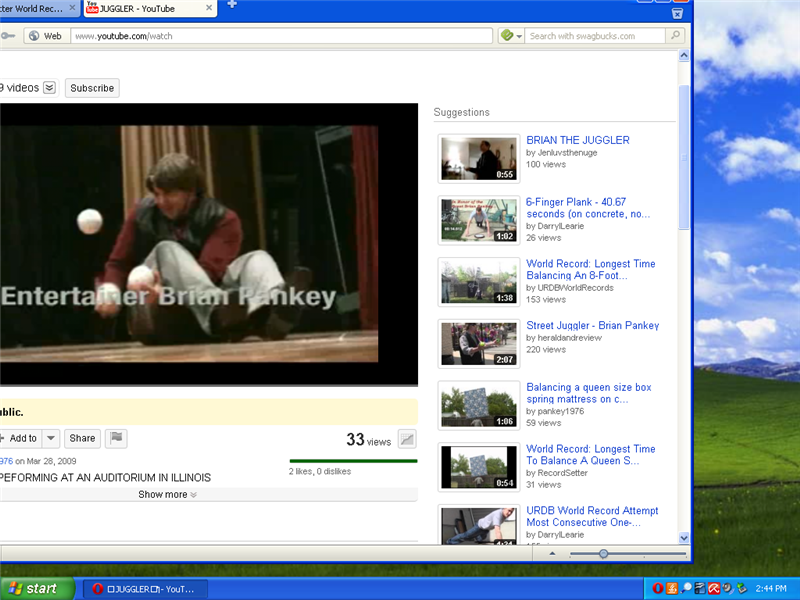Click the Share button

pos(82,438)
